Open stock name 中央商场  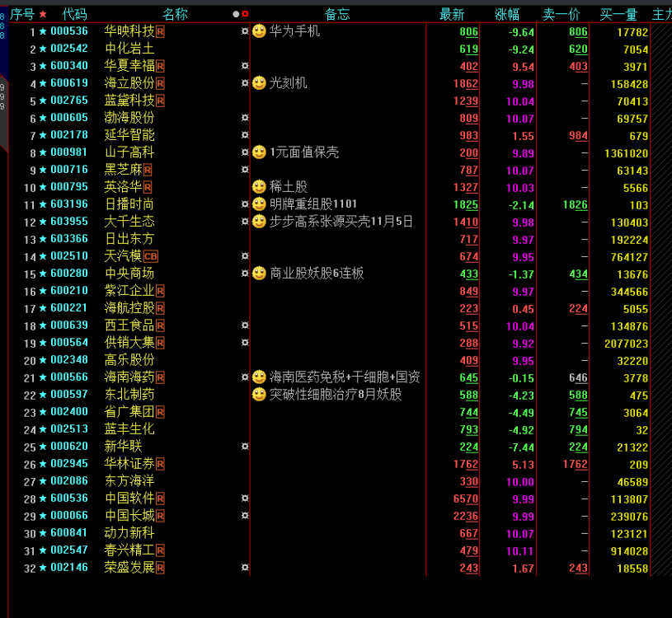129,274
